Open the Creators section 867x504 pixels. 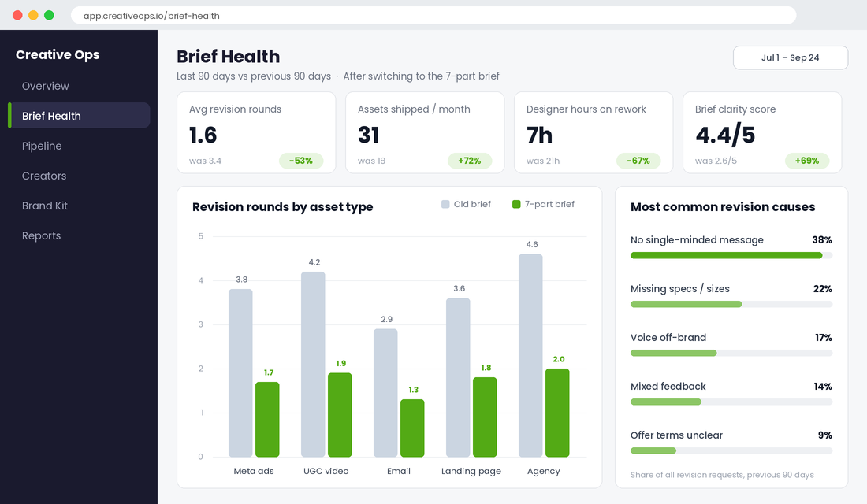point(44,176)
